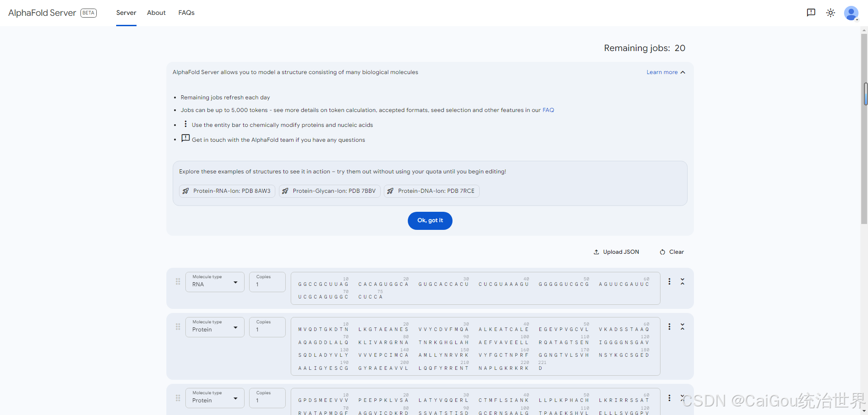The height and width of the screenshot is (415, 868).
Task: Click the rocket icon for PDB 7BBV example
Action: pos(285,191)
